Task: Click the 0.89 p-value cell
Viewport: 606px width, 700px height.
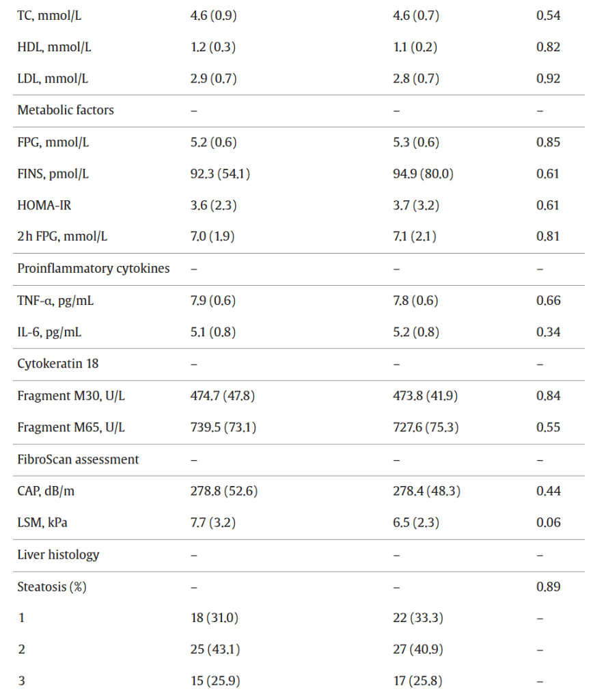Action: pos(548,587)
